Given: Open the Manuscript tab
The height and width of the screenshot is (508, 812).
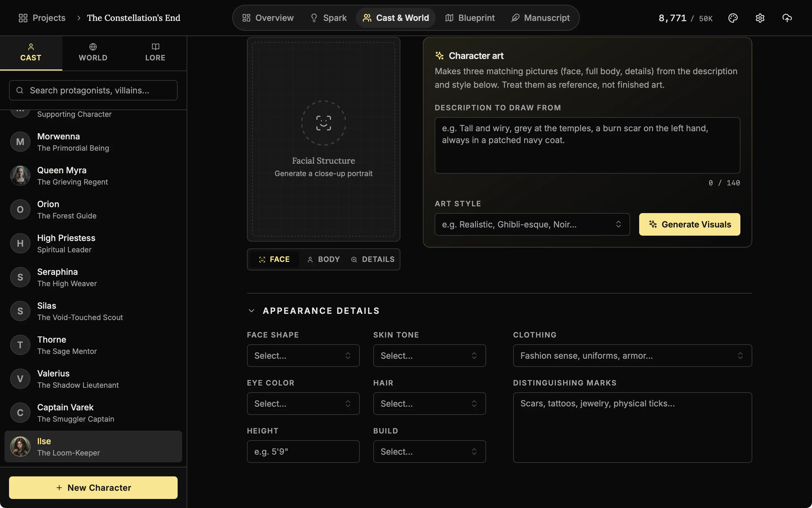Looking at the screenshot, I should coord(540,18).
